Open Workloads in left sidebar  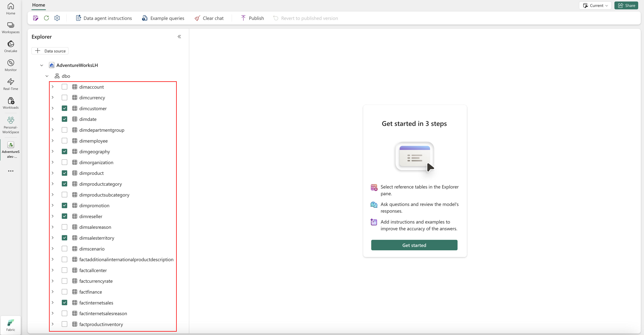[x=10, y=103]
